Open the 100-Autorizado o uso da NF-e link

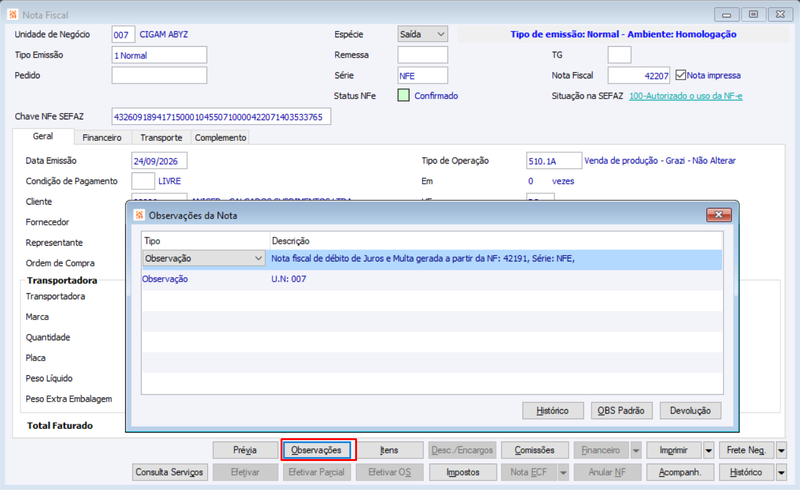click(x=686, y=95)
